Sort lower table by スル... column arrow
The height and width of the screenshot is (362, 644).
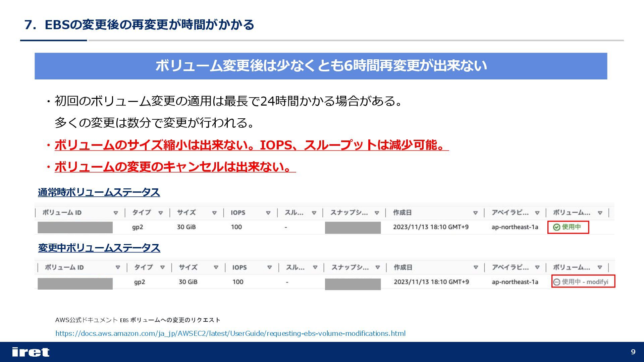tap(315, 267)
